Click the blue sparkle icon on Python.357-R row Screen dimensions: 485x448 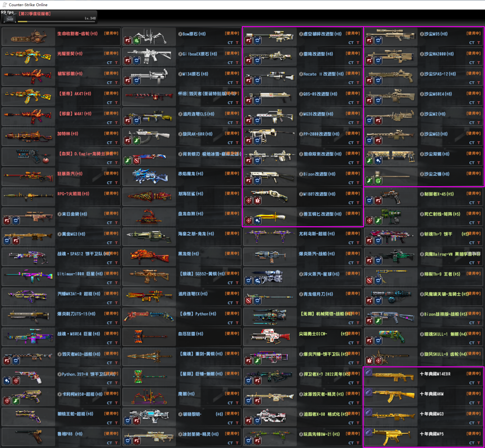7,381
